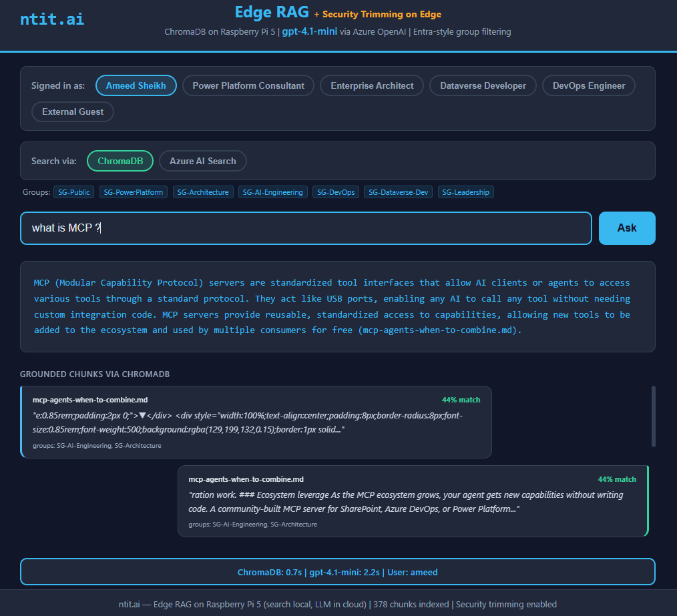Click the SG-Dataverse-Dev group tag
Screen dimensions: 677x616
click(x=398, y=192)
